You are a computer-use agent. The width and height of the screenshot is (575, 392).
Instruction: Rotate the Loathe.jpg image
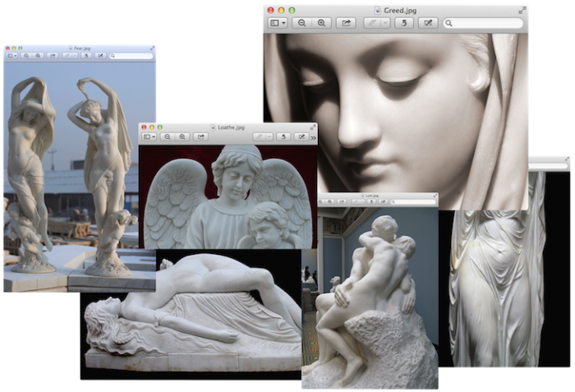(x=283, y=137)
